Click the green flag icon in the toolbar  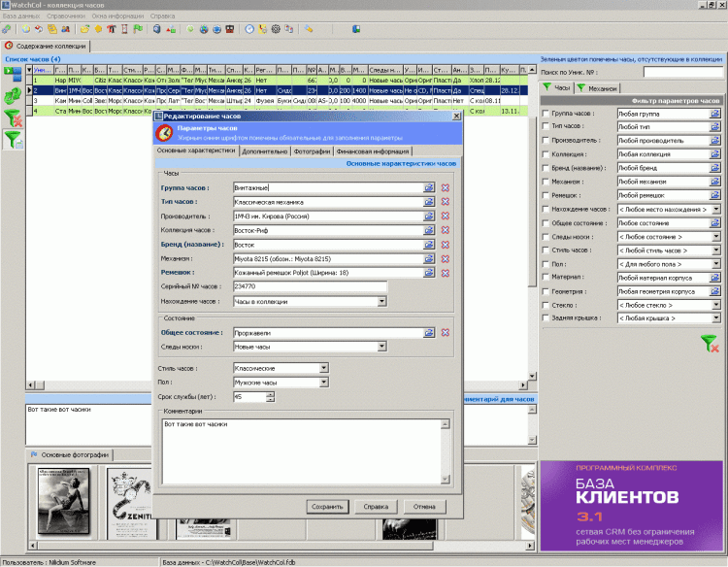[138, 29]
